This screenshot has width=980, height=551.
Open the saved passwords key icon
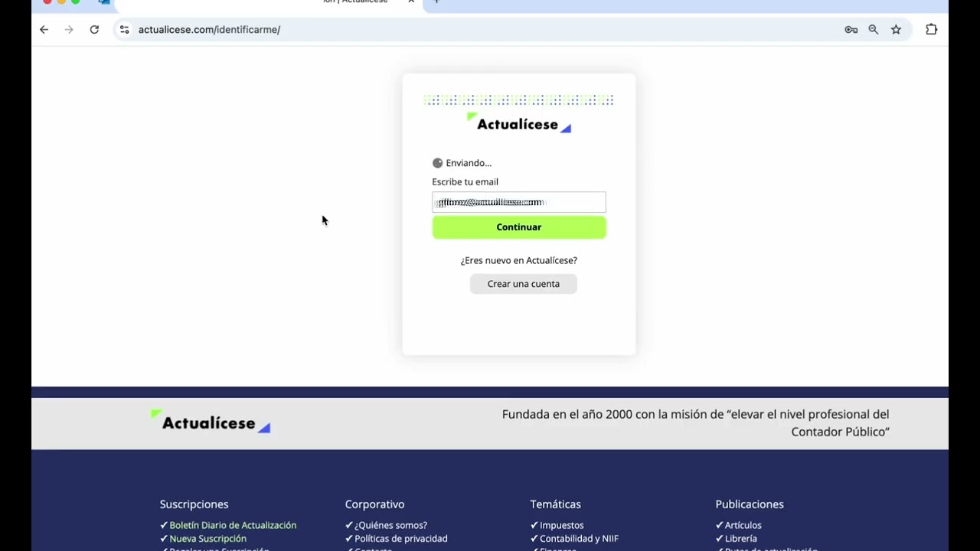[x=851, y=30]
